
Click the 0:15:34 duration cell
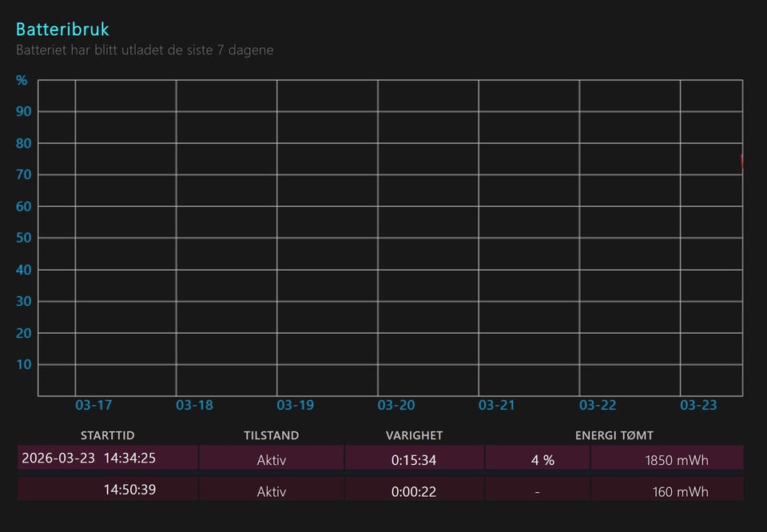click(414, 460)
